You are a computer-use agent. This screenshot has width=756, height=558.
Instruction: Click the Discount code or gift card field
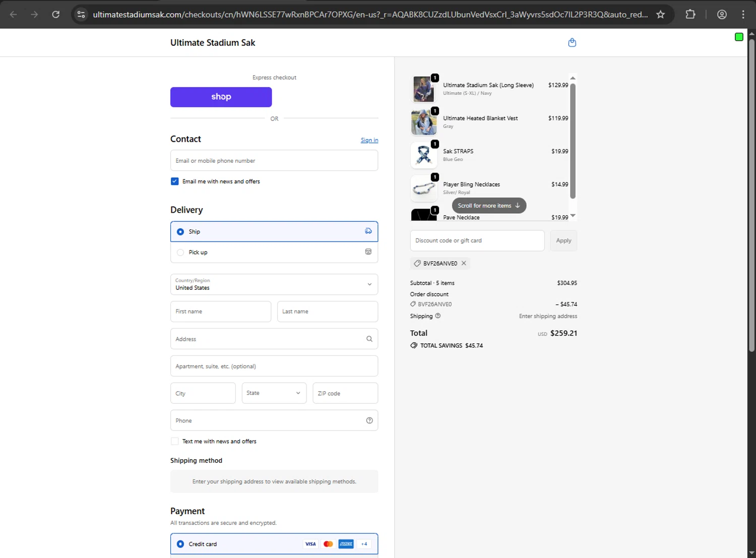[477, 240]
